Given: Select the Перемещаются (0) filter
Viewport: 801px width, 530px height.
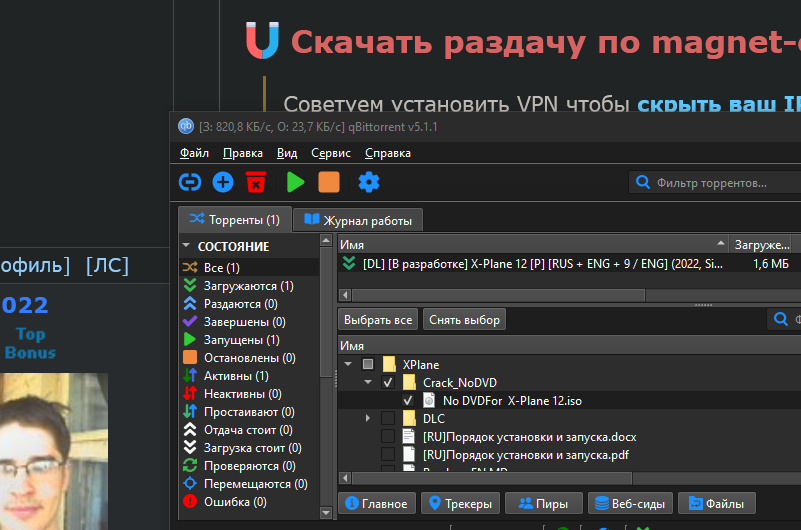Looking at the screenshot, I should (249, 484).
